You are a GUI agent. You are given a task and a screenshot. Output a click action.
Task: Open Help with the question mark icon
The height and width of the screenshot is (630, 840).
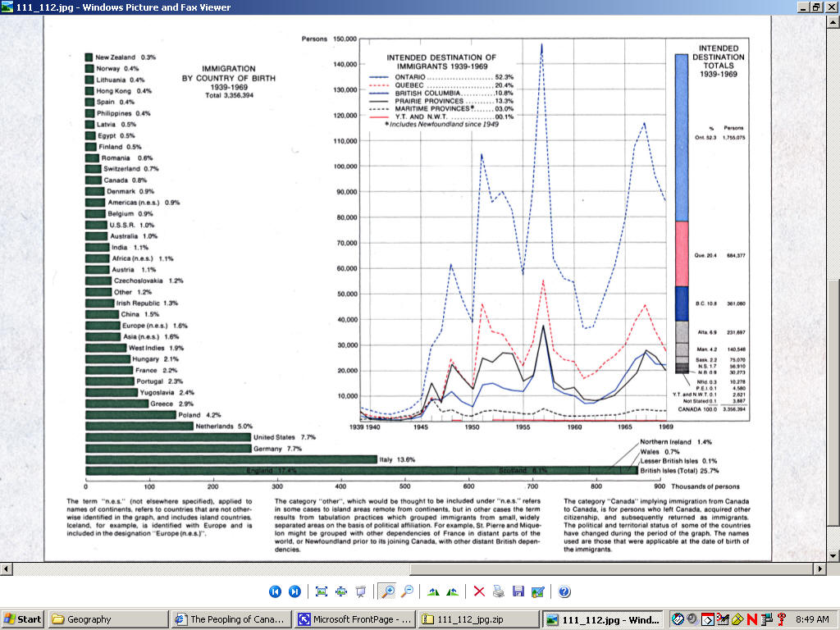pos(564,591)
